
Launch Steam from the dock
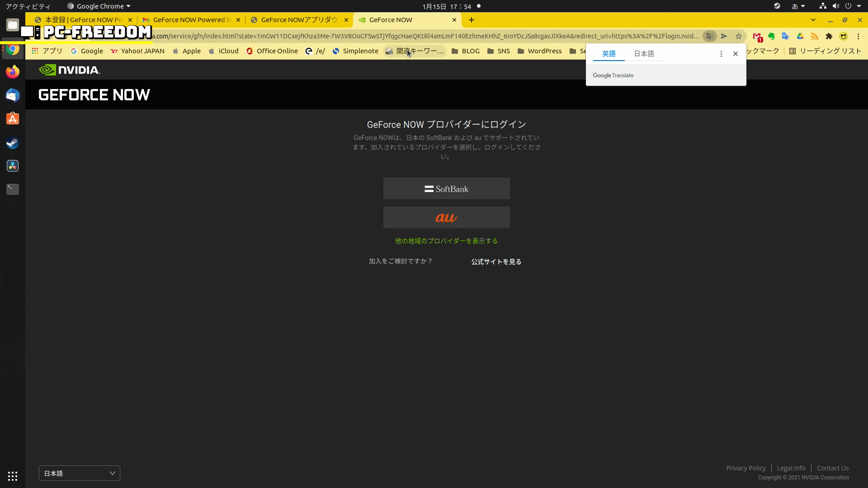[13, 143]
